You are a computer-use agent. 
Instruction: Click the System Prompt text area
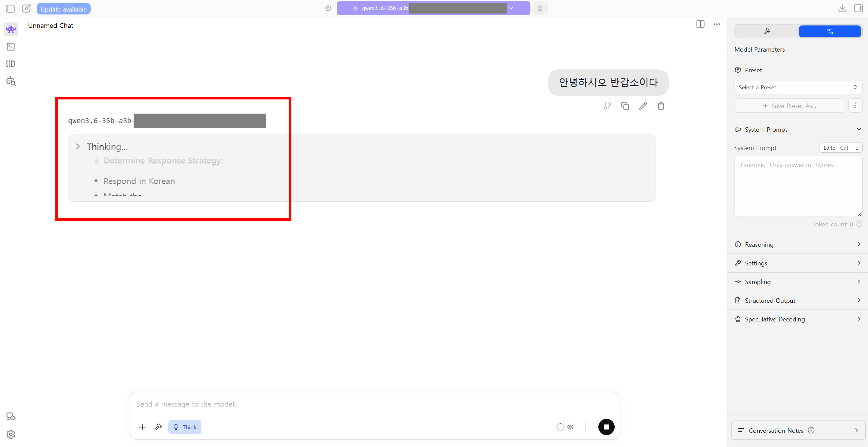[798, 186]
